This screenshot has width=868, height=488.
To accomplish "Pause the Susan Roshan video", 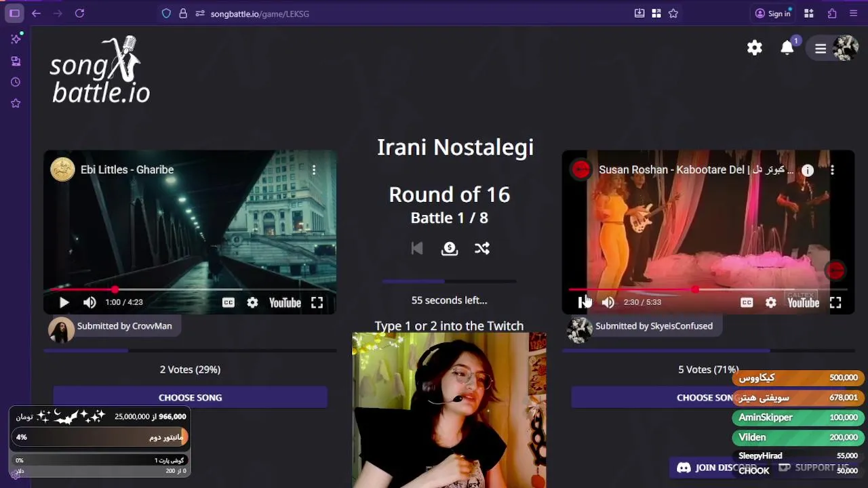I will pyautogui.click(x=582, y=303).
